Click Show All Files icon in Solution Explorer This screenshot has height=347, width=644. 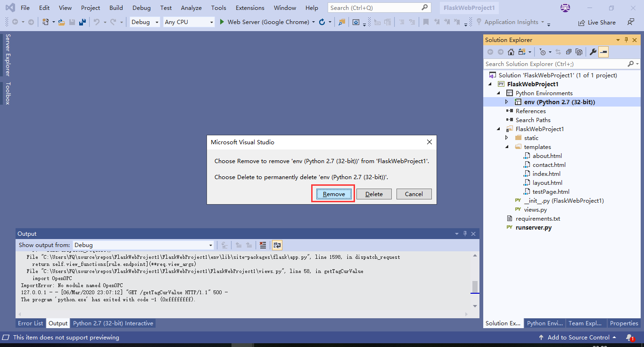tap(579, 52)
